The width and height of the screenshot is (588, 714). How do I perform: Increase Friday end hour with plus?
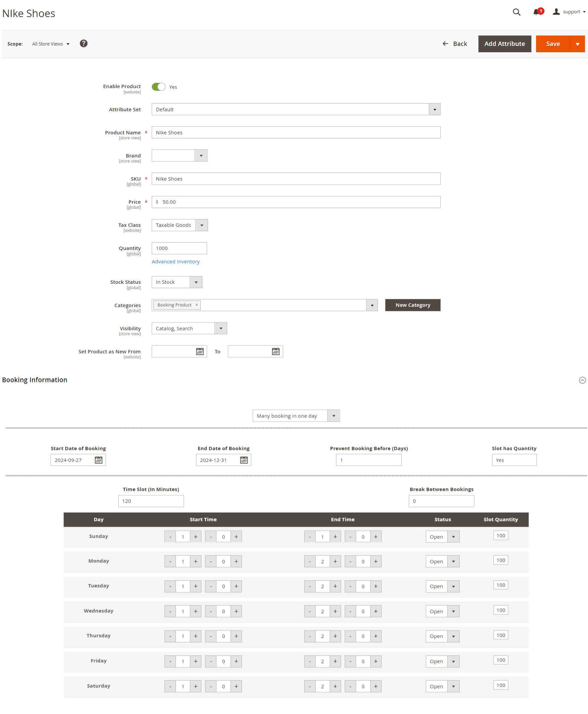[x=335, y=661]
